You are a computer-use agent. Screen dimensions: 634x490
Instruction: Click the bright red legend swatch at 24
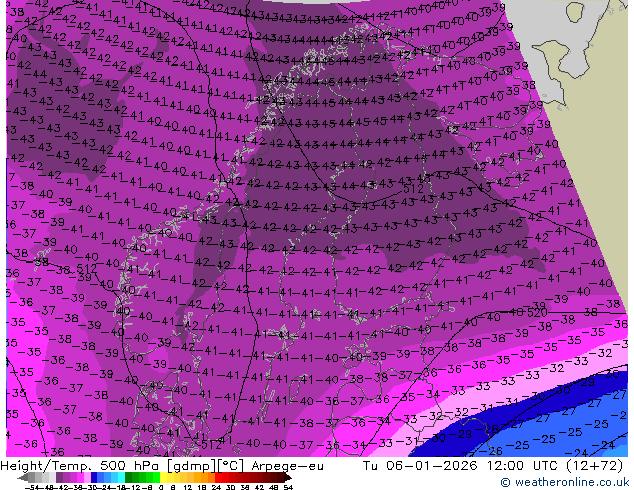(218, 477)
